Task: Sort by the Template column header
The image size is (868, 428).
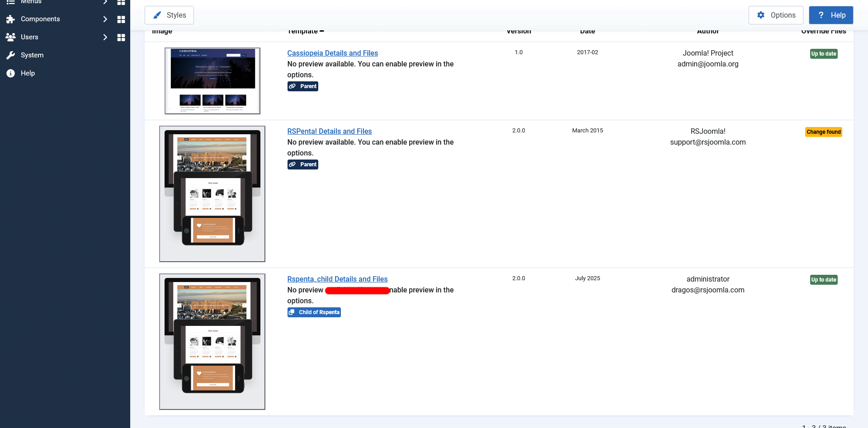Action: (303, 31)
